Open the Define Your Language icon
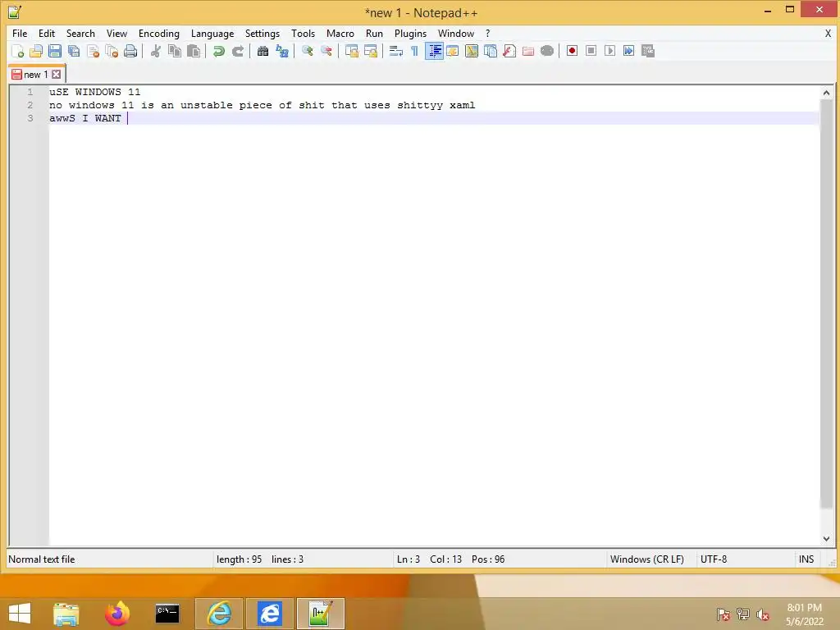This screenshot has height=630, width=840. pos(453,51)
